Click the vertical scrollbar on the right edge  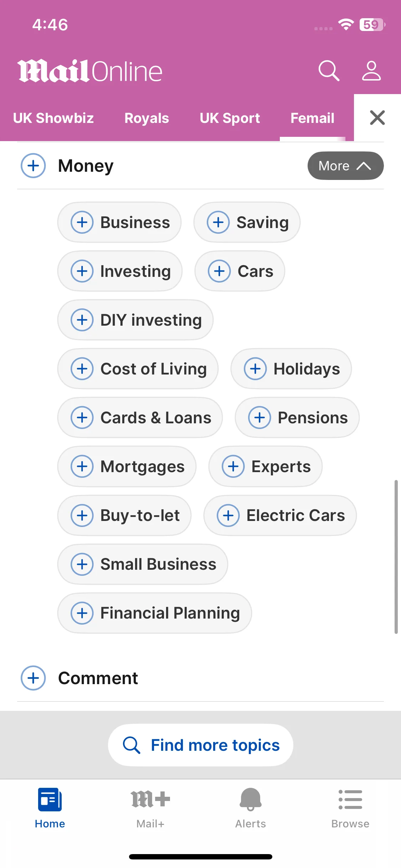[396, 557]
